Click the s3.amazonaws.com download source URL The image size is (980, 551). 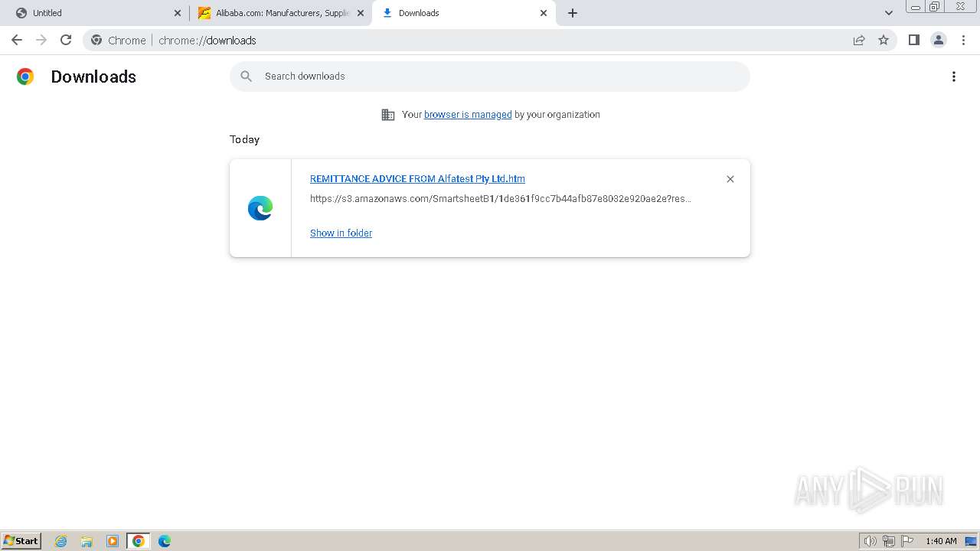501,199
